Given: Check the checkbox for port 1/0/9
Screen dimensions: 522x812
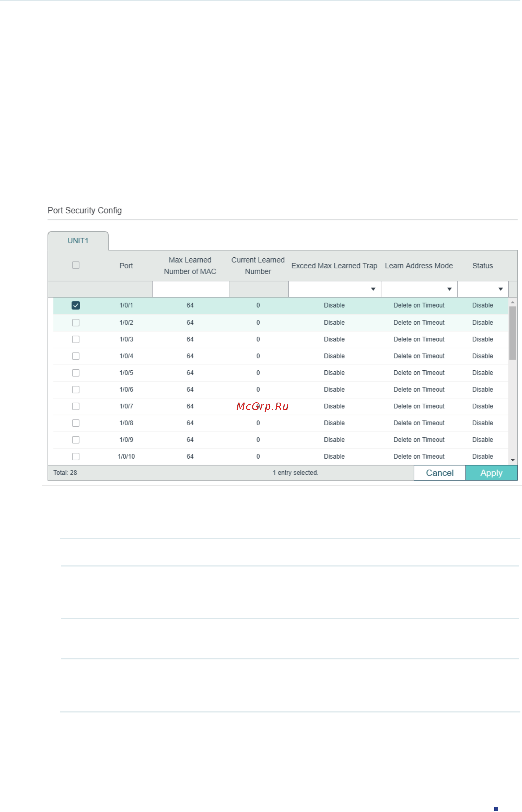Looking at the screenshot, I should (x=76, y=440).
